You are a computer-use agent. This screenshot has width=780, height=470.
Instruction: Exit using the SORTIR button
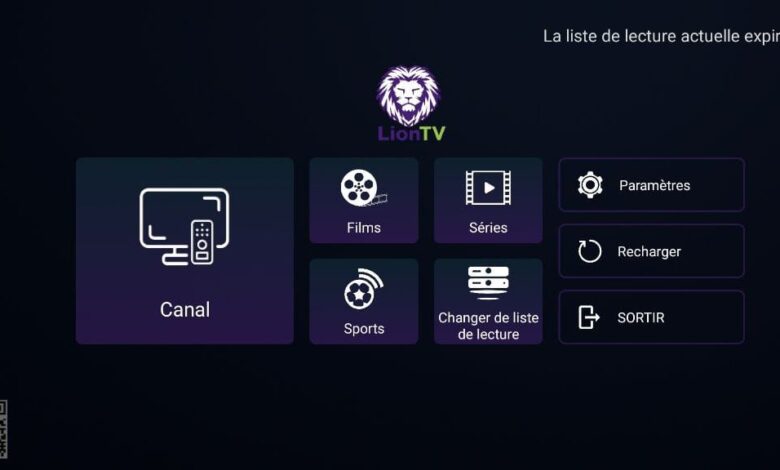point(652,317)
